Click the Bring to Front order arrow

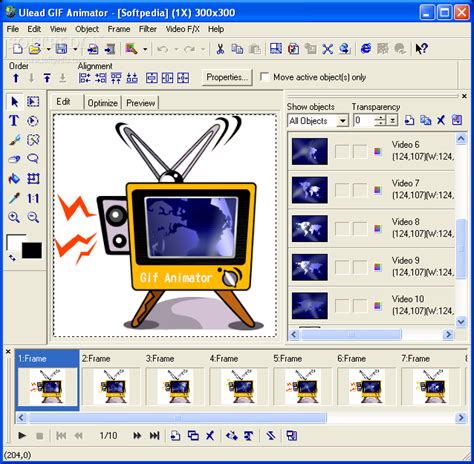tap(47, 78)
